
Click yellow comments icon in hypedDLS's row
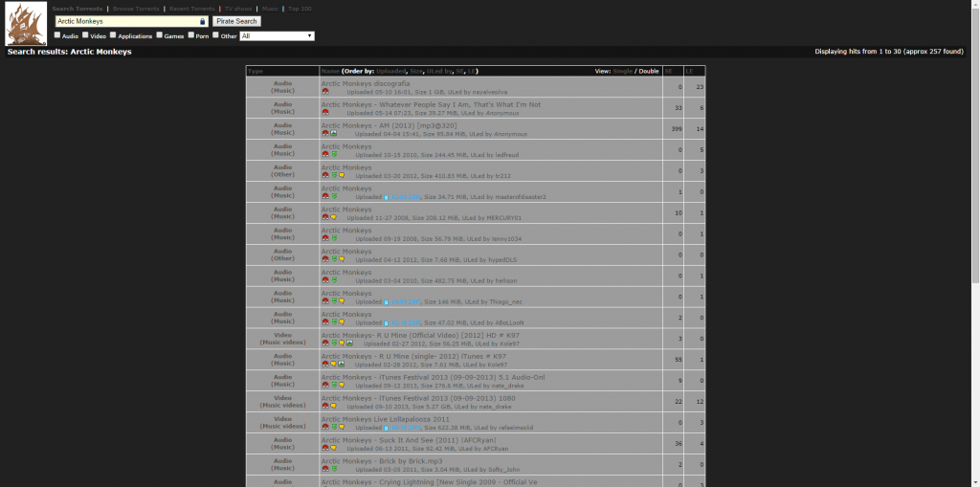342,259
